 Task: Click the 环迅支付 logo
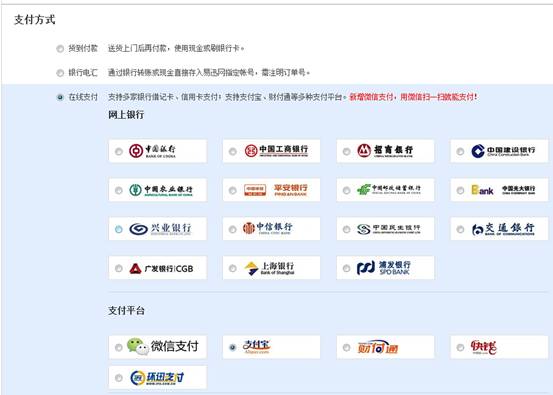pyautogui.click(x=157, y=378)
